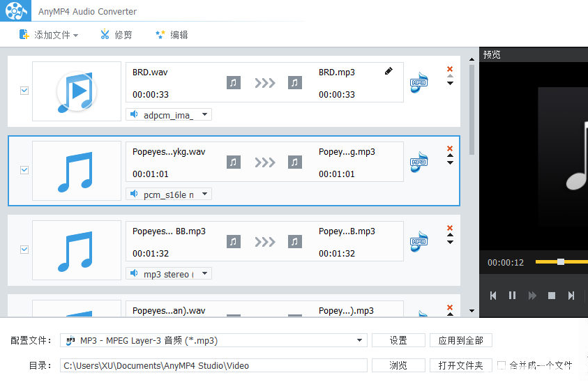Toggle the checkbox for BRD.wav

click(24, 91)
